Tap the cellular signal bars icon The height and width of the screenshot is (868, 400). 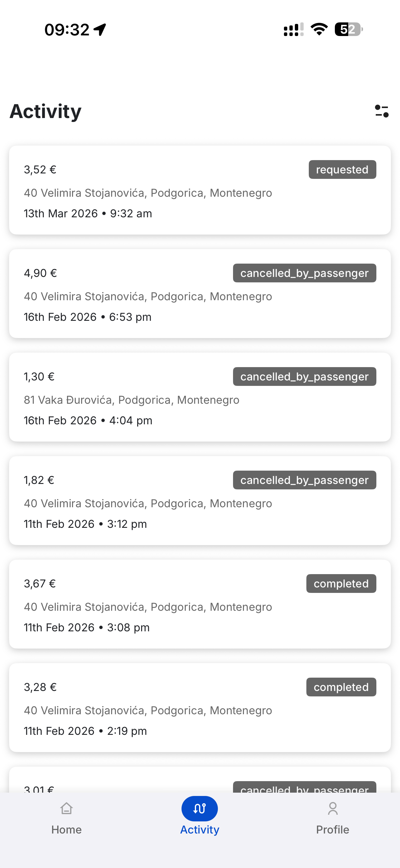(293, 30)
